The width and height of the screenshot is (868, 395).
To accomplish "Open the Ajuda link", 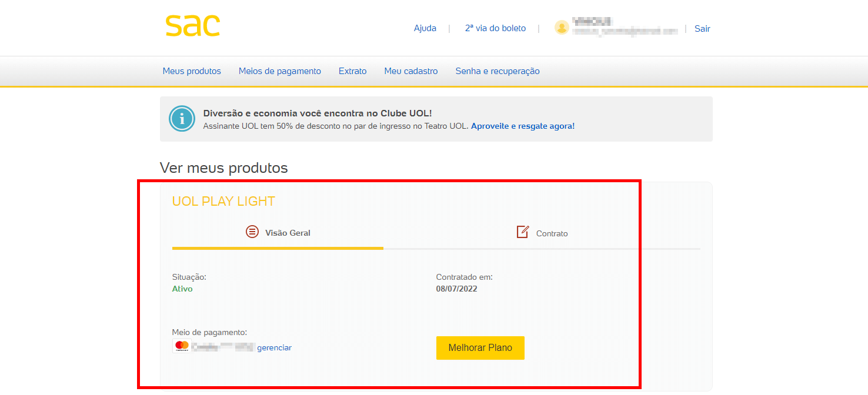I will pyautogui.click(x=425, y=28).
